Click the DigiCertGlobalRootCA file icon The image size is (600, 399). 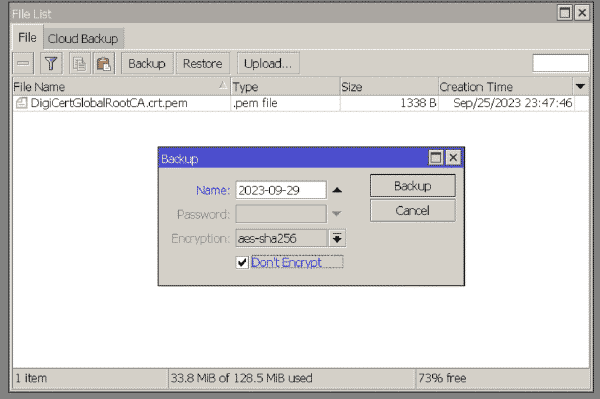point(21,103)
